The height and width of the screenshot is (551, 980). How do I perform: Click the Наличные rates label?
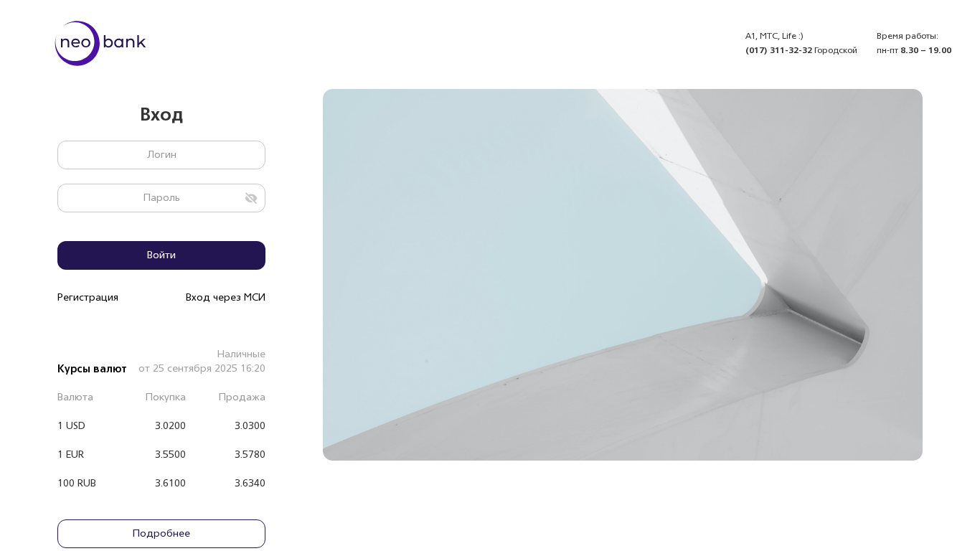point(241,354)
